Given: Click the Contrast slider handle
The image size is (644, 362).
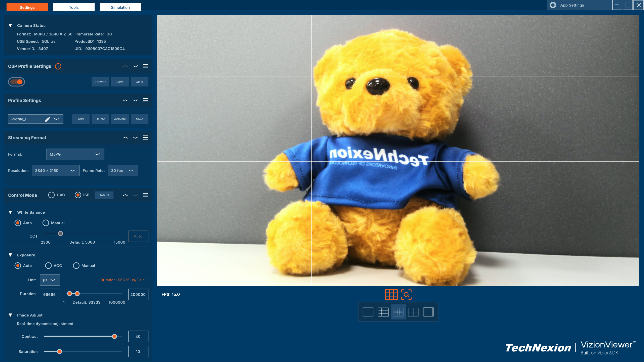Looking at the screenshot, I should point(114,336).
